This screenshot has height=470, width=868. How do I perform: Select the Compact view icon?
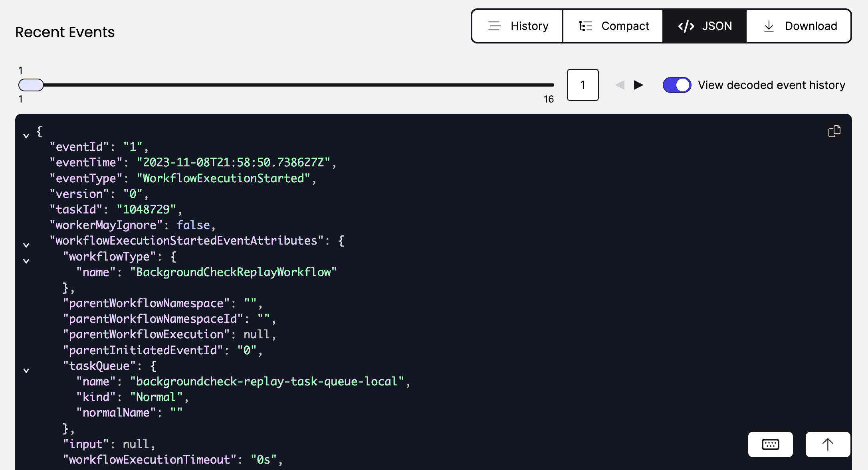585,26
